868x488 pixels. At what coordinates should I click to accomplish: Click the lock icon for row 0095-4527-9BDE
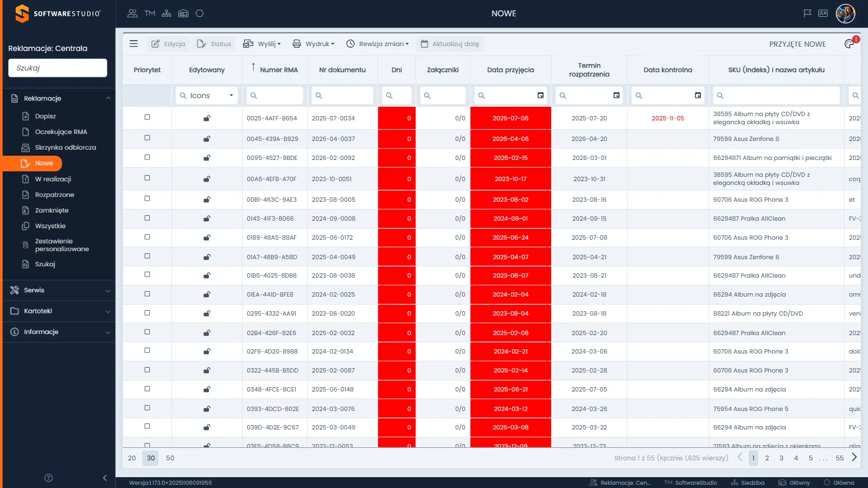click(207, 158)
